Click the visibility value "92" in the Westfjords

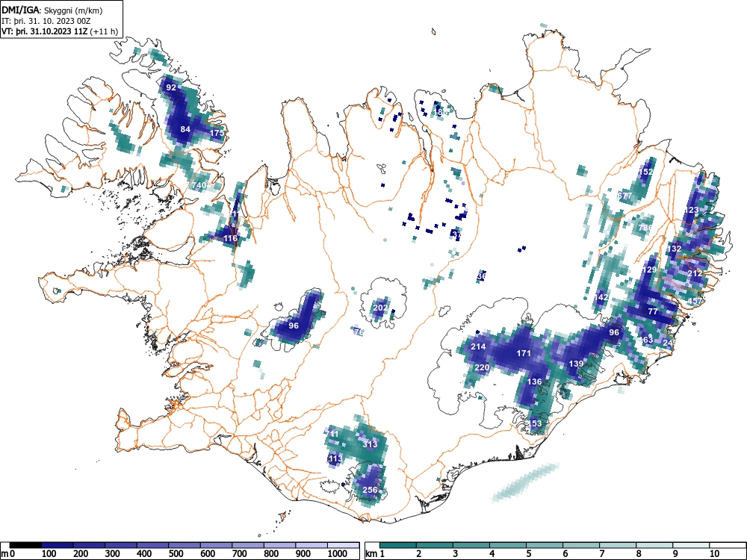tap(171, 87)
